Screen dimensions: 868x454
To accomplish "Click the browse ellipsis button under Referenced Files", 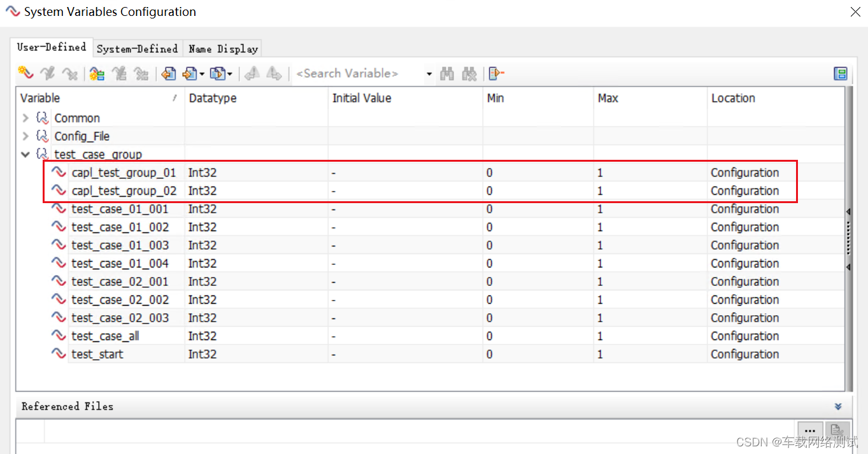I will (809, 430).
